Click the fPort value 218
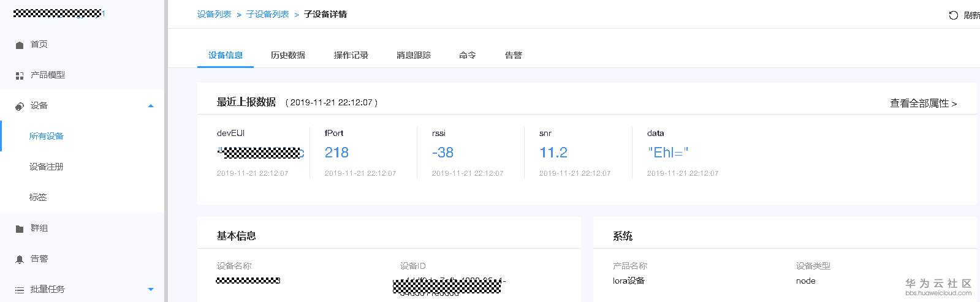Viewport: 980px width, 302px height. (336, 153)
